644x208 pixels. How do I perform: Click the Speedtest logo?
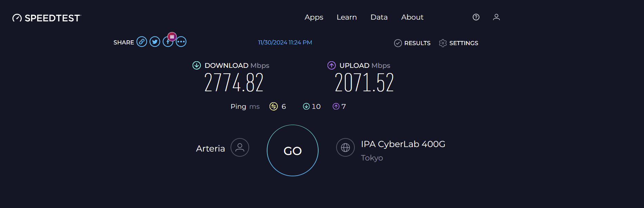point(47,18)
